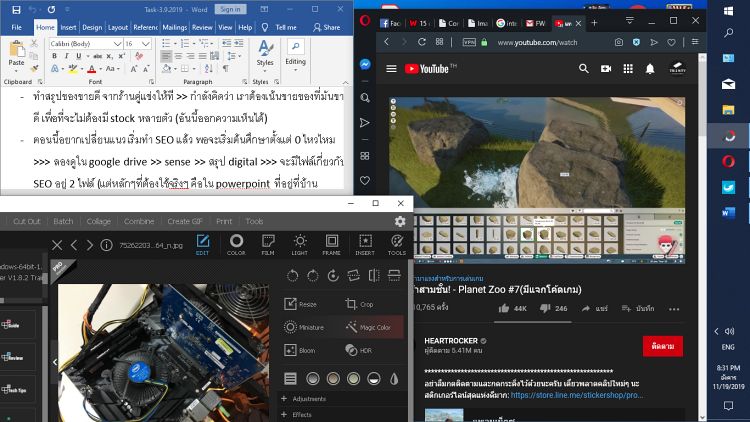This screenshot has height=422, width=750.
Task: Open the Styles gallery in Word
Action: [x=265, y=54]
